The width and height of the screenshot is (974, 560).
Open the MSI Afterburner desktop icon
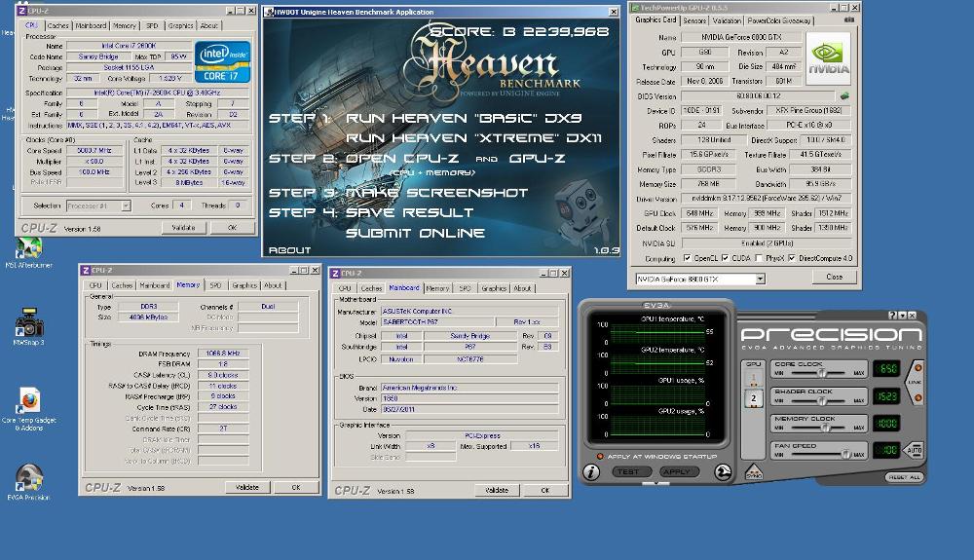click(x=28, y=253)
